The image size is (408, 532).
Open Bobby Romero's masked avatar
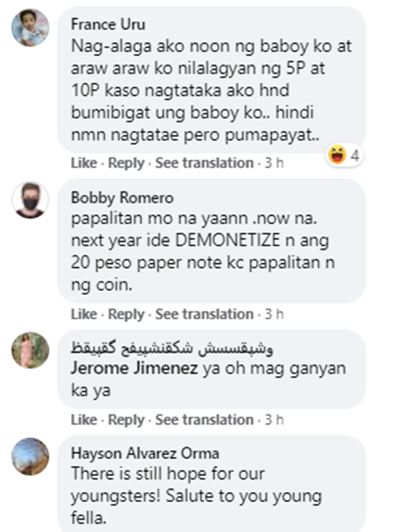tap(30, 200)
